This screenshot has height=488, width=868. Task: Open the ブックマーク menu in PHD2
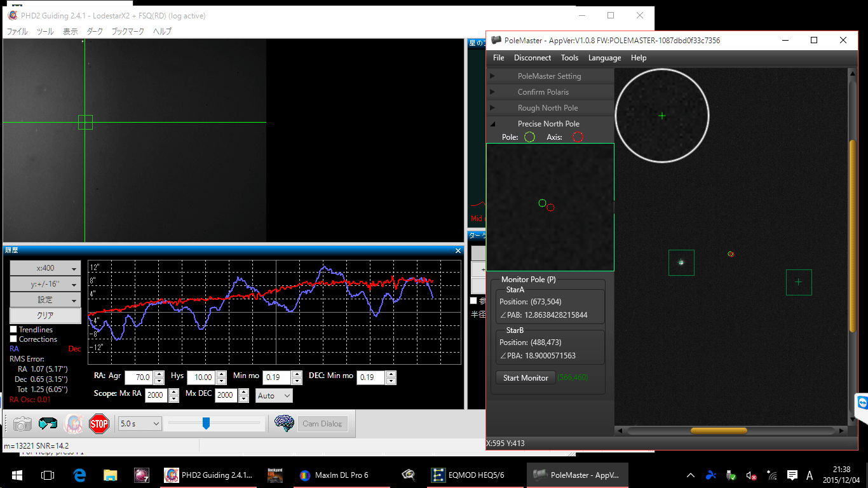click(128, 31)
